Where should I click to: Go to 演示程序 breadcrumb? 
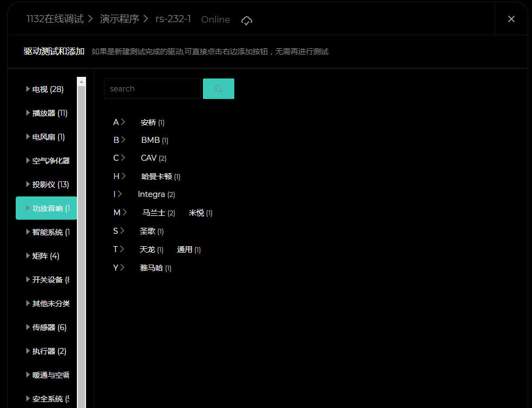[120, 19]
